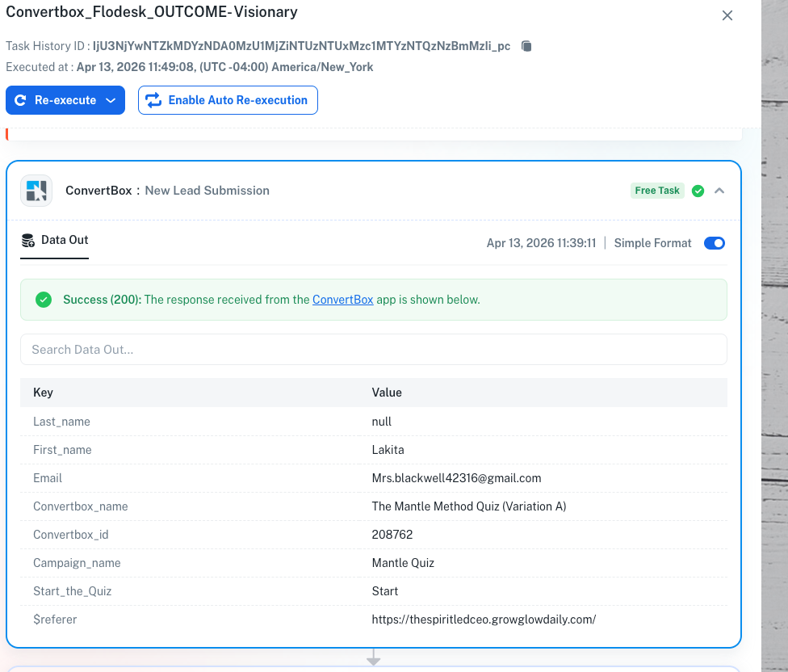The image size is (788, 672).
Task: Close the task history panel
Action: pos(727,15)
